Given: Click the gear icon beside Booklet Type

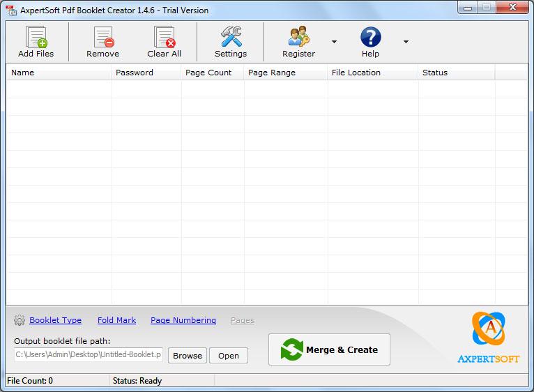Looking at the screenshot, I should coord(20,320).
